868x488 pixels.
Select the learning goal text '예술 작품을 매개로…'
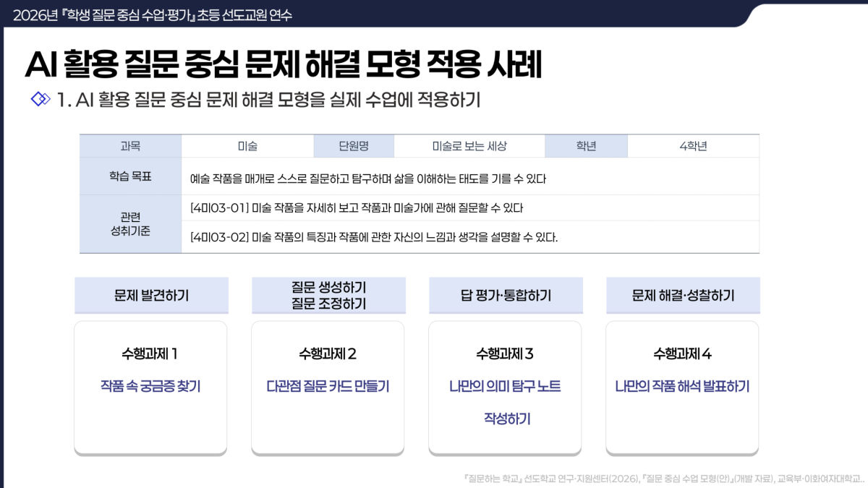point(367,178)
